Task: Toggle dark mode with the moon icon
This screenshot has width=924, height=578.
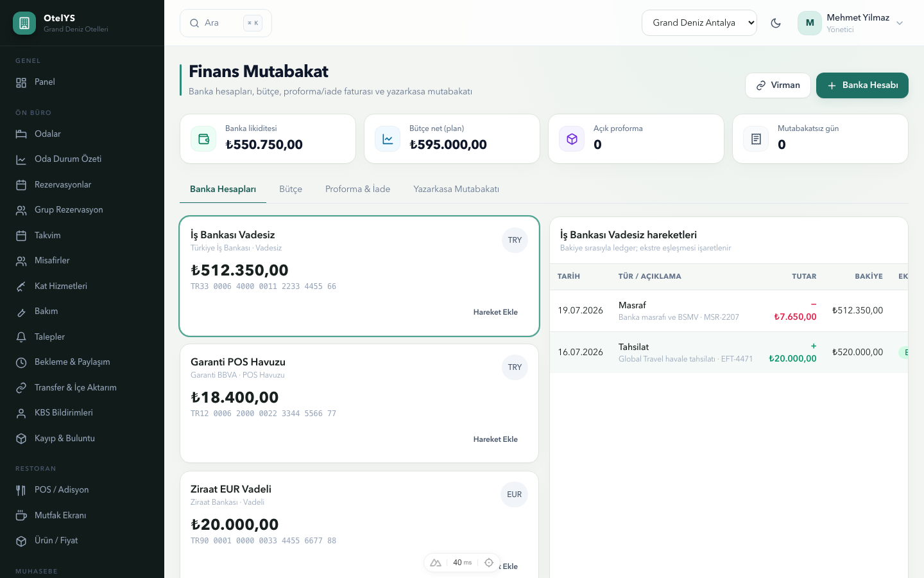Action: (x=776, y=23)
